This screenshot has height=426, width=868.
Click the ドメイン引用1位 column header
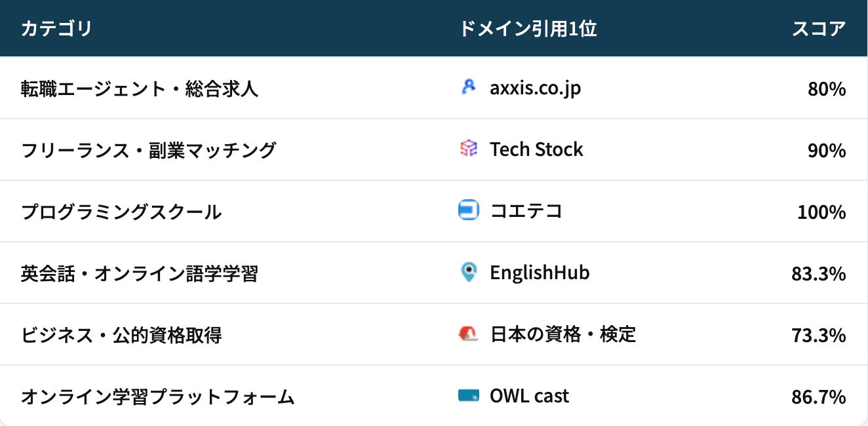[528, 29]
